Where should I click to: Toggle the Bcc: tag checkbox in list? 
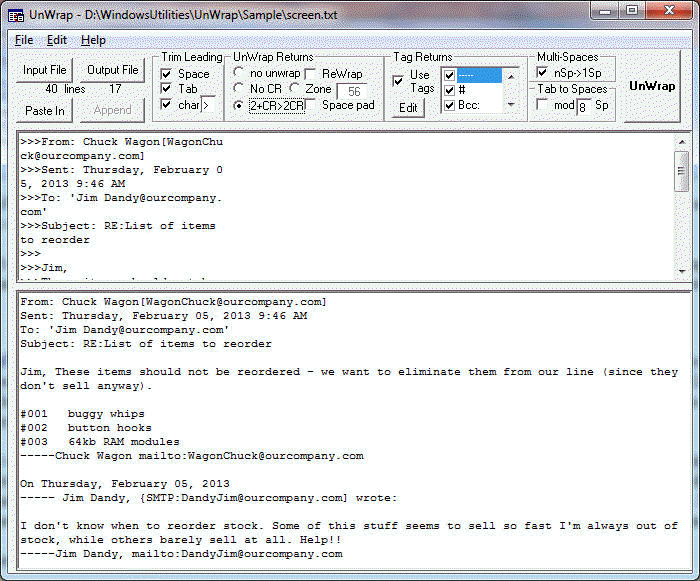(450, 105)
